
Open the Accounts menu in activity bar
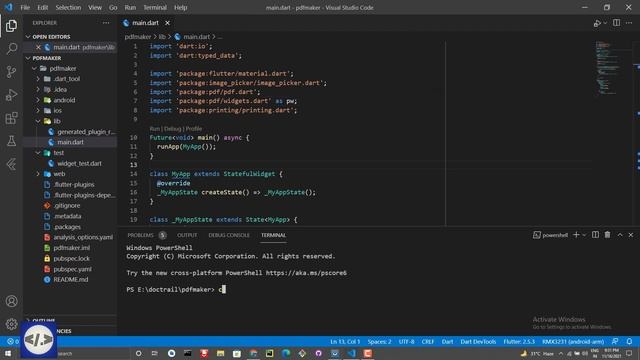(11, 301)
